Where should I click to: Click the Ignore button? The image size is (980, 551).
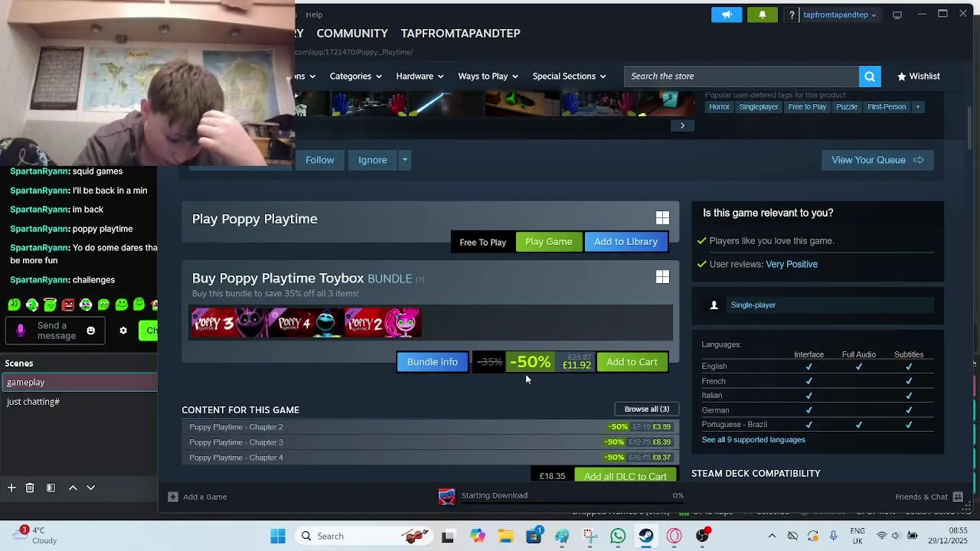(373, 160)
